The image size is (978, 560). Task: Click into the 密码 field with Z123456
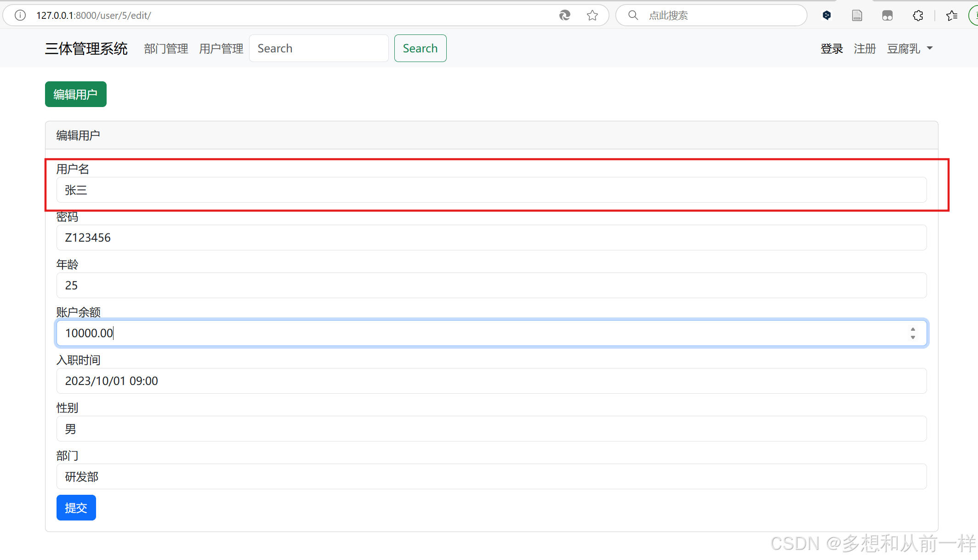491,238
